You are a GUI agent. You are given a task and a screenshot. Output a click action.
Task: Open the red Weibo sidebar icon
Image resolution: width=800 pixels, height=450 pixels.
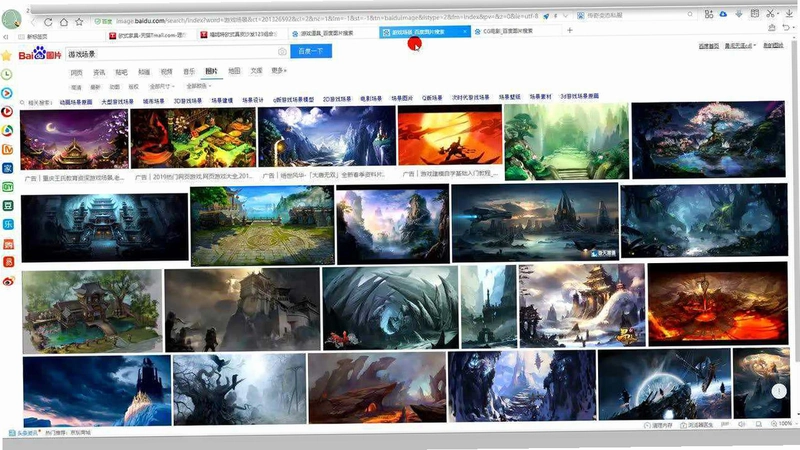point(8,281)
